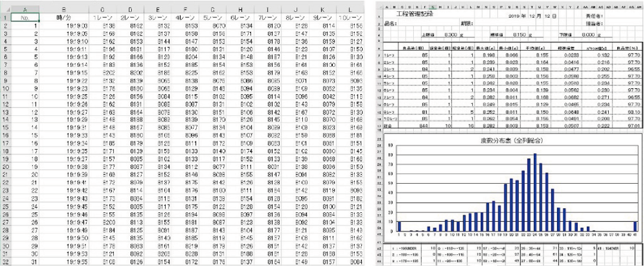Click the chart title '度数分布表（全列総合）'
Screen dimensions: 644x266
pos(513,140)
